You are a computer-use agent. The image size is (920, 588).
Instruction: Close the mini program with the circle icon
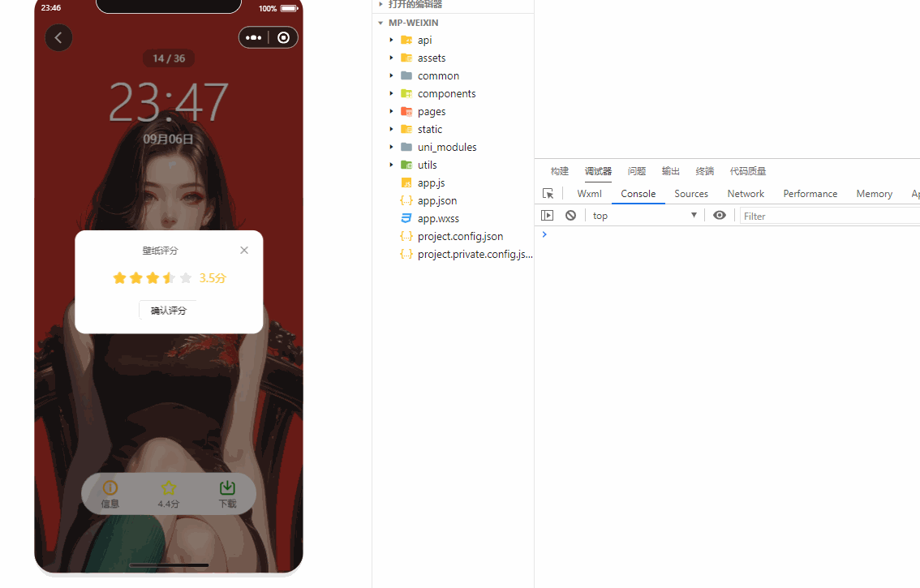tap(283, 37)
